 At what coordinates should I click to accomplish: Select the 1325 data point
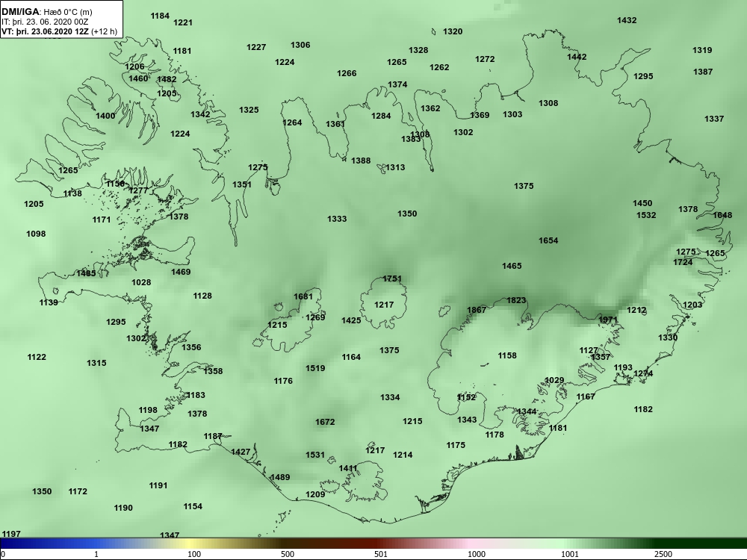[x=249, y=110]
